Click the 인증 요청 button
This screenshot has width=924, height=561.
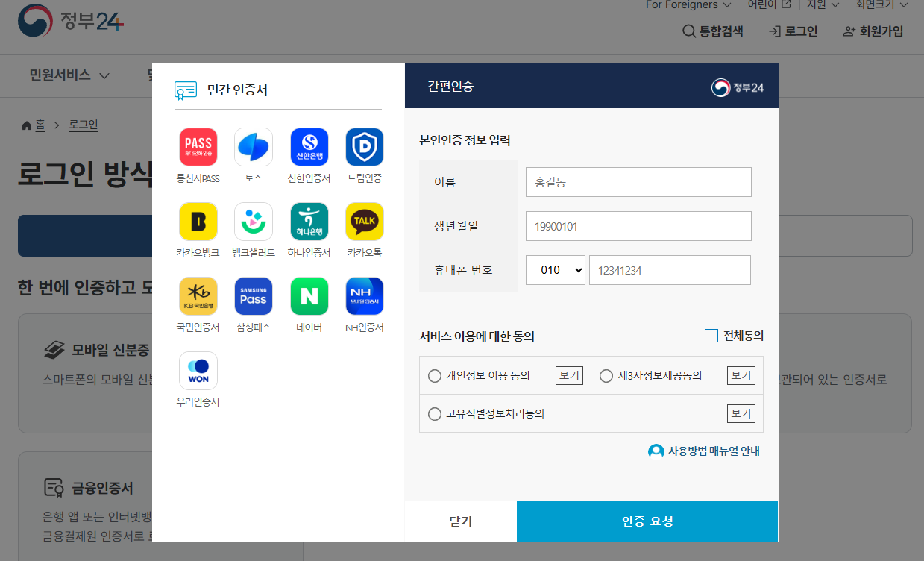pos(647,521)
